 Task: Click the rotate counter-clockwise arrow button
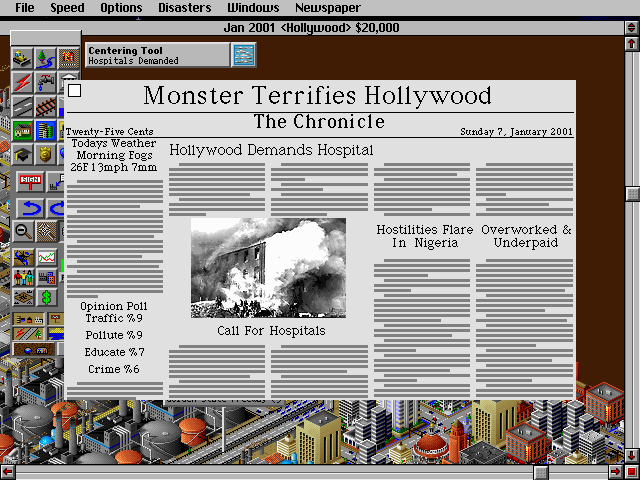[x=31, y=208]
